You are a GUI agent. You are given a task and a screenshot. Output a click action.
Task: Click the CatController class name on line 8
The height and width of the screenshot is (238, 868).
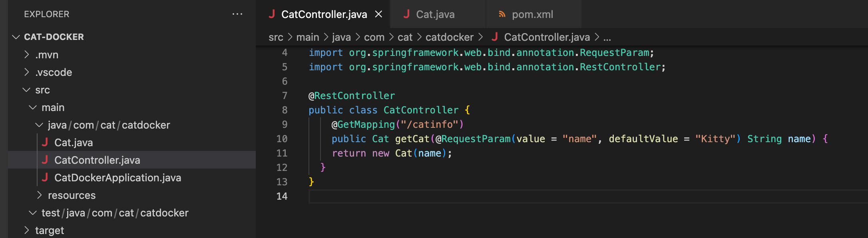click(x=421, y=110)
